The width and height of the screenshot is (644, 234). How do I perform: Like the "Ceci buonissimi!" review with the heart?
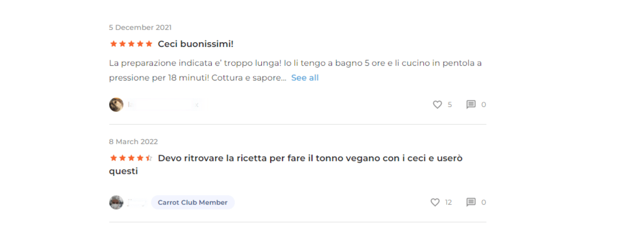[x=437, y=104]
